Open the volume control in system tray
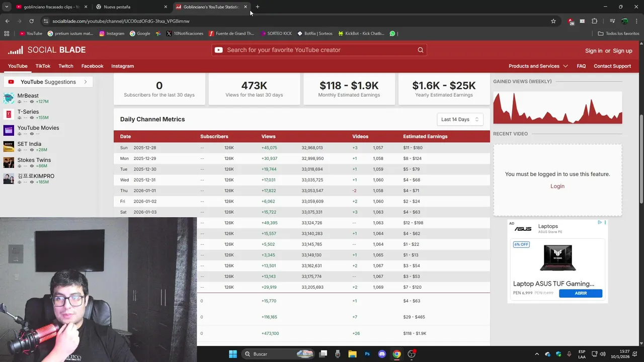The height and width of the screenshot is (362, 644). (602, 354)
